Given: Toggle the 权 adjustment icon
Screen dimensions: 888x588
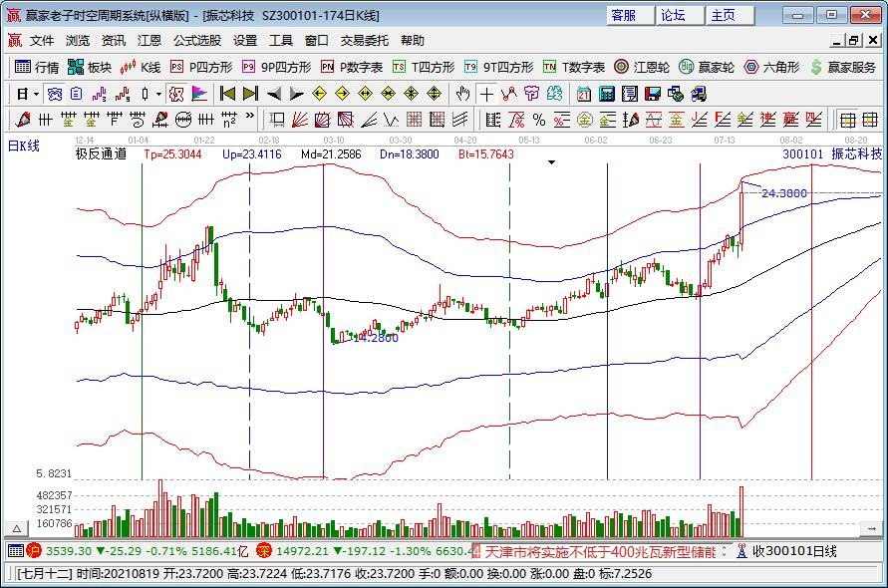Looking at the screenshot, I should point(176,94).
